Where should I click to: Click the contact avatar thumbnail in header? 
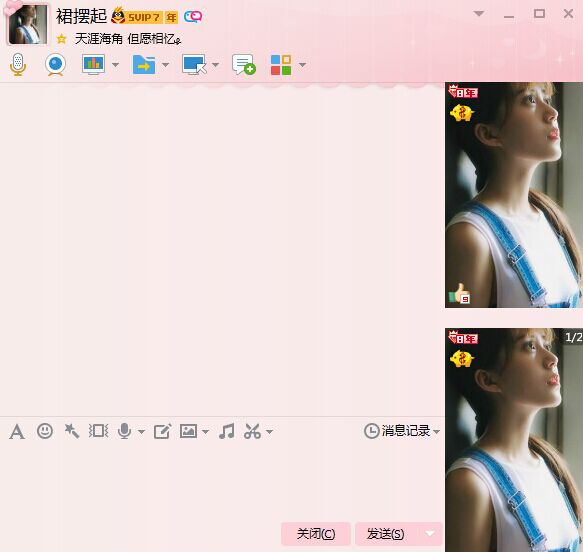[28, 25]
